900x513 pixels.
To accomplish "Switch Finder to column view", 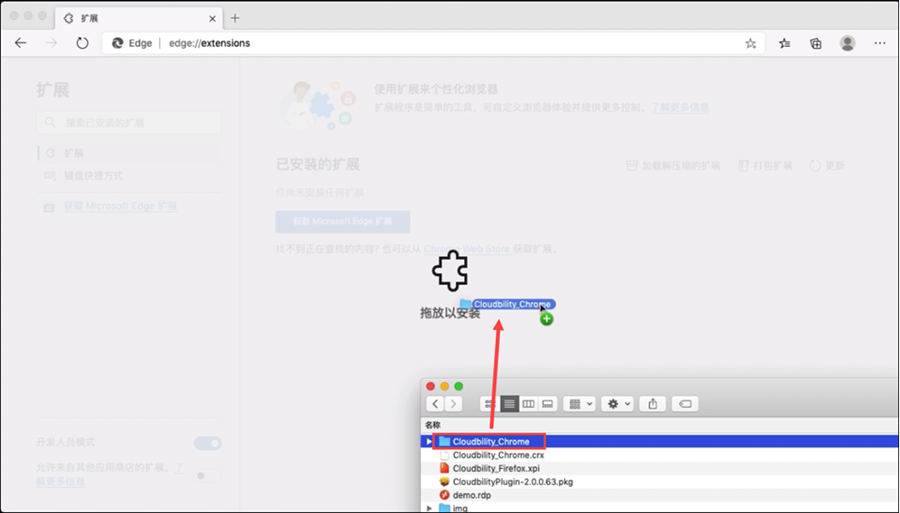I will pos(528,404).
